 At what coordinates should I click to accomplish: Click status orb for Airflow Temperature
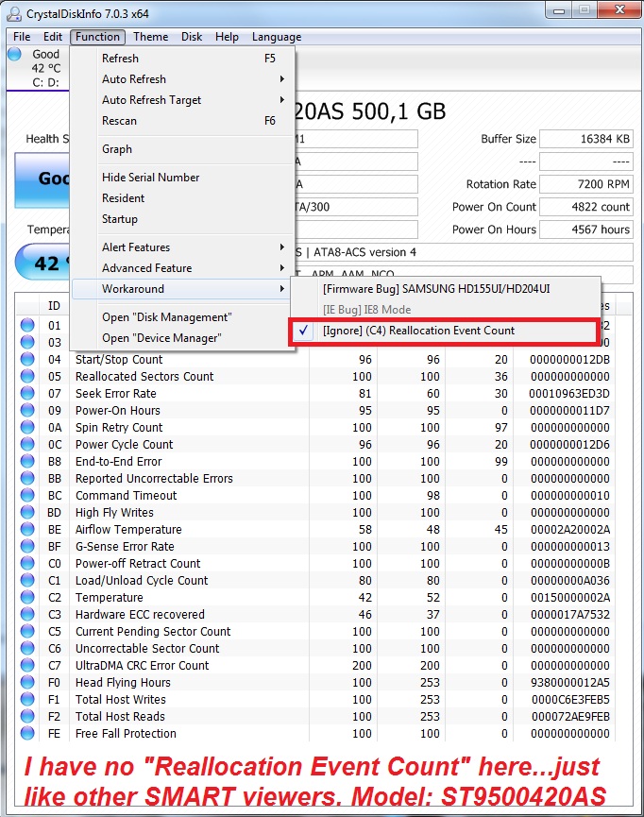point(27,529)
